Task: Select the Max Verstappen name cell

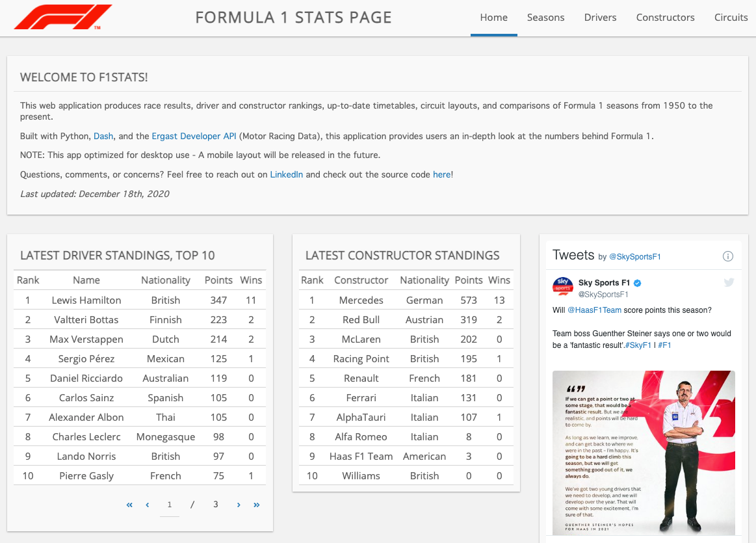Action: tap(86, 339)
